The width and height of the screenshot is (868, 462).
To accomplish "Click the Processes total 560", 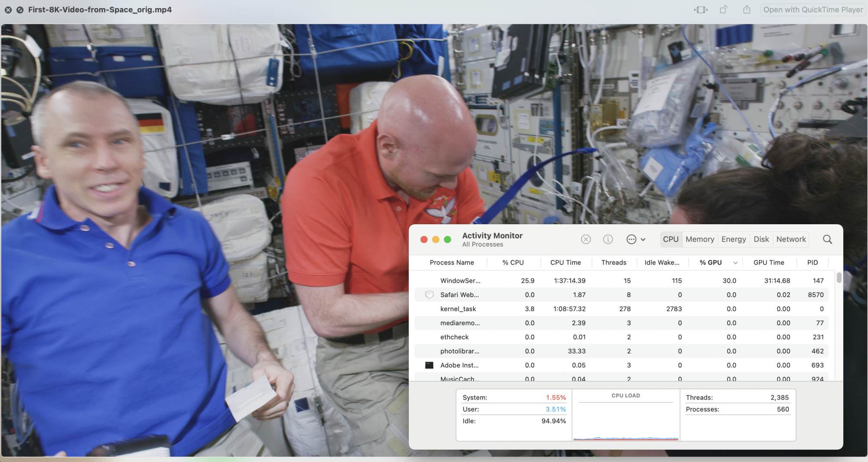I will pyautogui.click(x=783, y=409).
